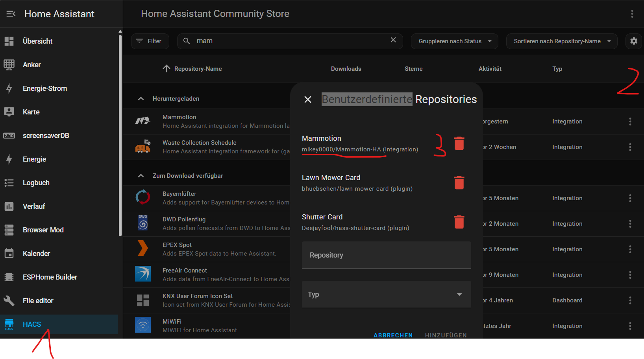Screen dimensions: 644x359
Task: Open EPEX Spot row options menu
Action: point(630,249)
